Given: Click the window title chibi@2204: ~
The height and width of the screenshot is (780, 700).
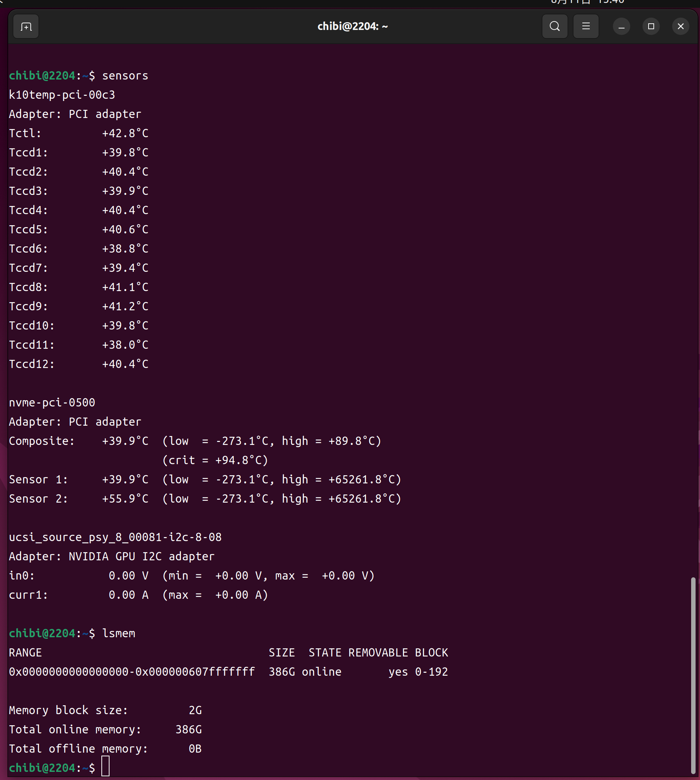Looking at the screenshot, I should (x=352, y=27).
